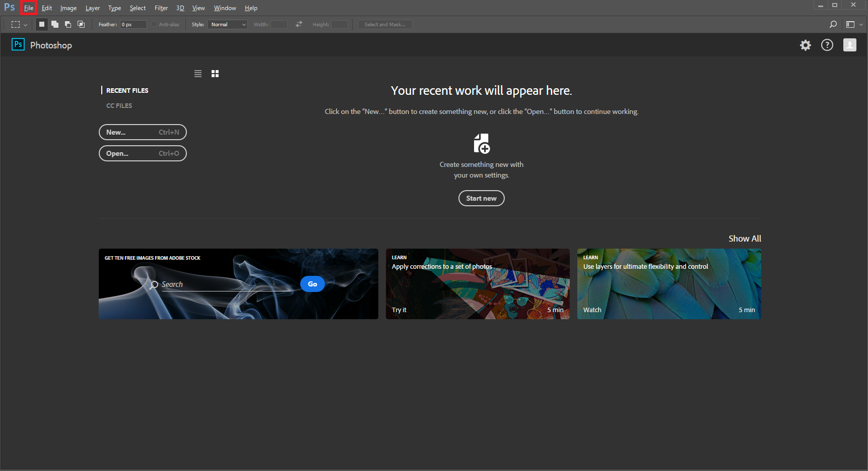The width and height of the screenshot is (868, 471).
Task: Click the Show All link
Action: click(745, 239)
